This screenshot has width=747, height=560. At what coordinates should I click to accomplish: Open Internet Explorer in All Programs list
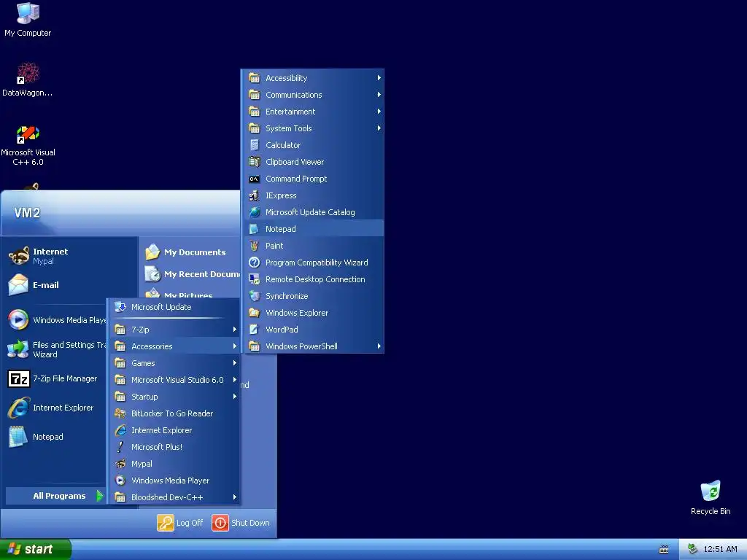click(174, 430)
